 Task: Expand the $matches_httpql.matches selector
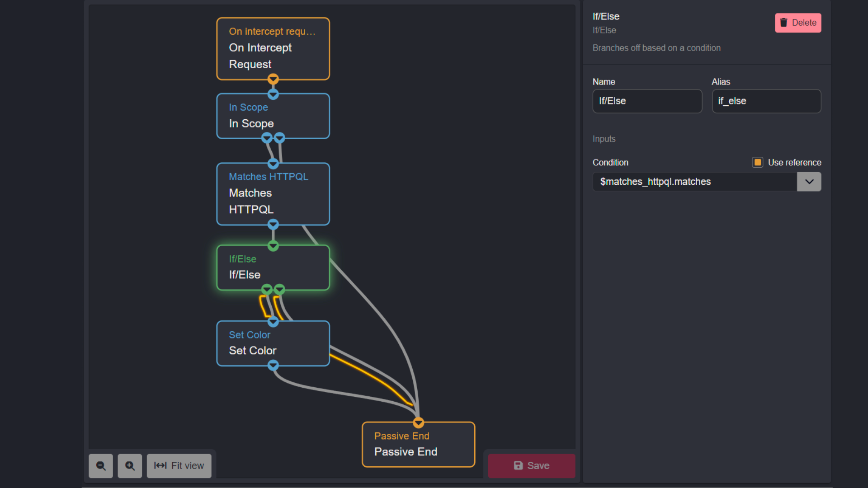(809, 181)
